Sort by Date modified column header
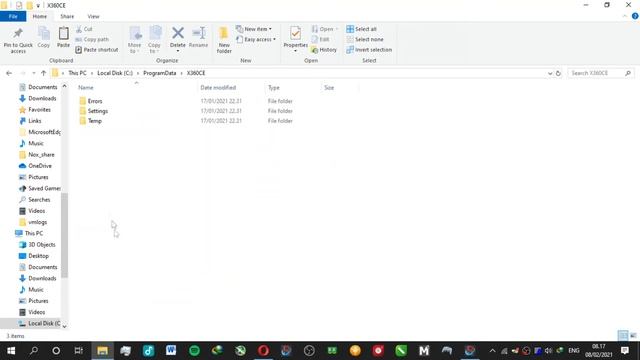The height and width of the screenshot is (360, 640). pos(218,88)
